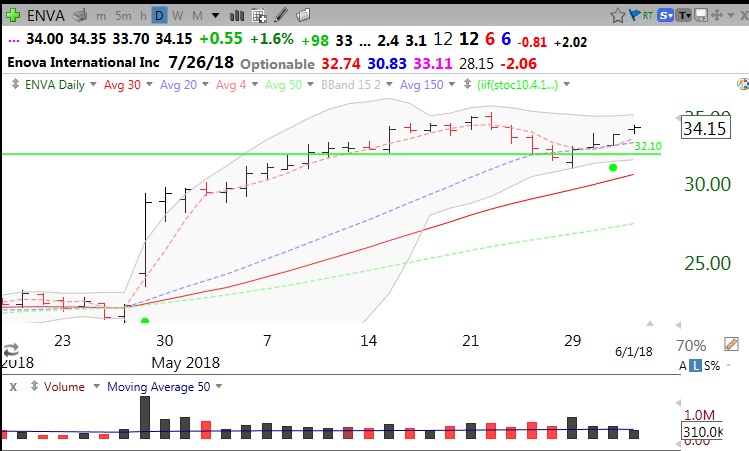Click the 34.15 current price box

[705, 129]
